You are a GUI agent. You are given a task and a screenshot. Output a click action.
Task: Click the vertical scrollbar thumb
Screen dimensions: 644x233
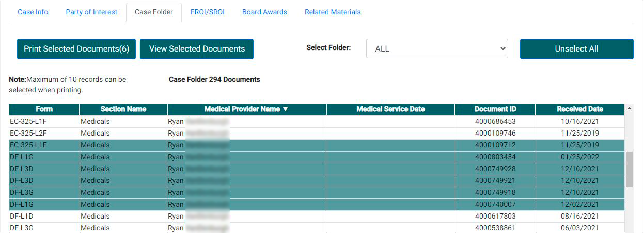point(629,169)
